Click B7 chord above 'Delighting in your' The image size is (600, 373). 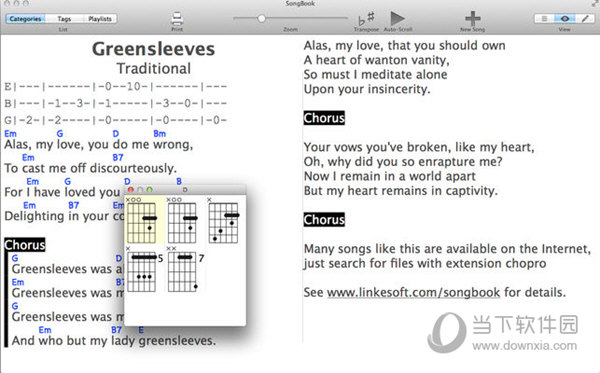coord(73,205)
